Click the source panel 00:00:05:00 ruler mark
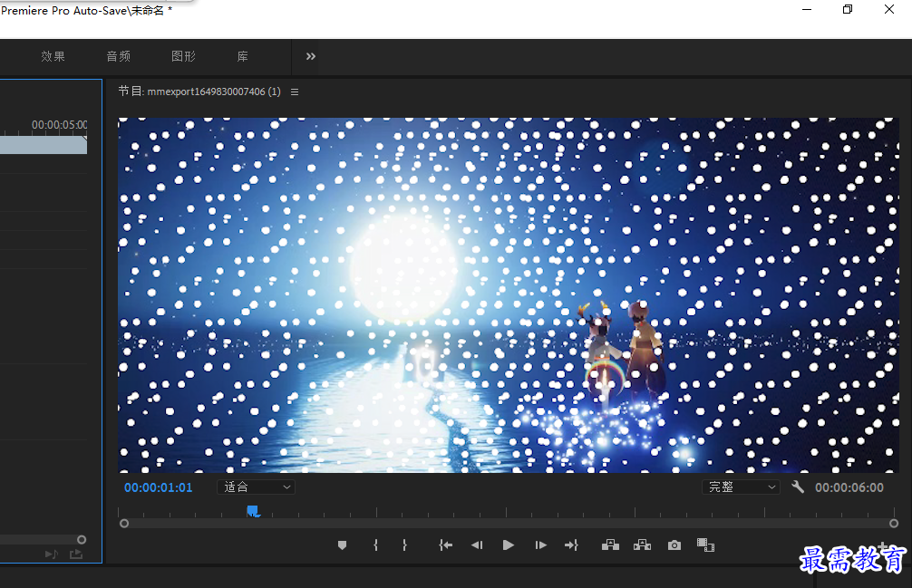Image resolution: width=912 pixels, height=588 pixels. coord(59,125)
